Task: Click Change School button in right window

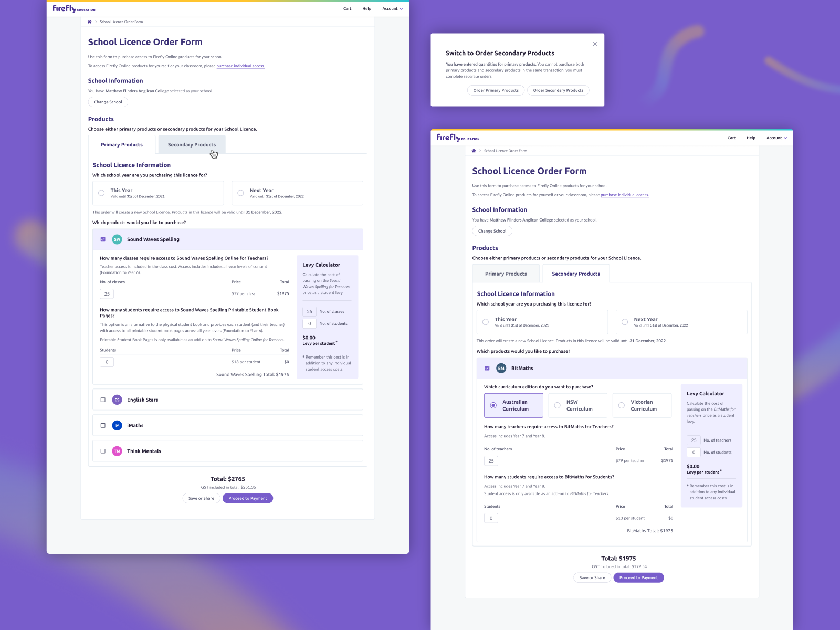Action: [492, 231]
